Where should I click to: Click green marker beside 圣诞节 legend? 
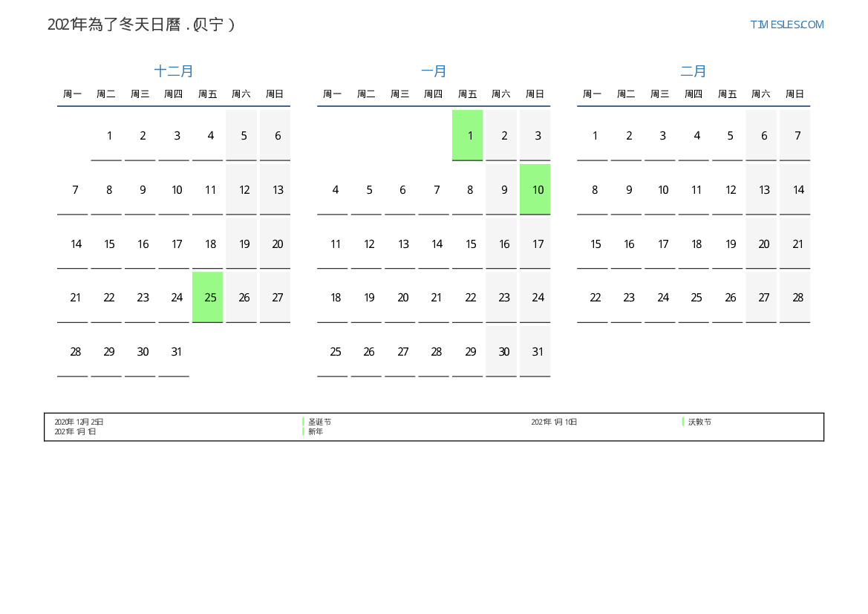[304, 422]
